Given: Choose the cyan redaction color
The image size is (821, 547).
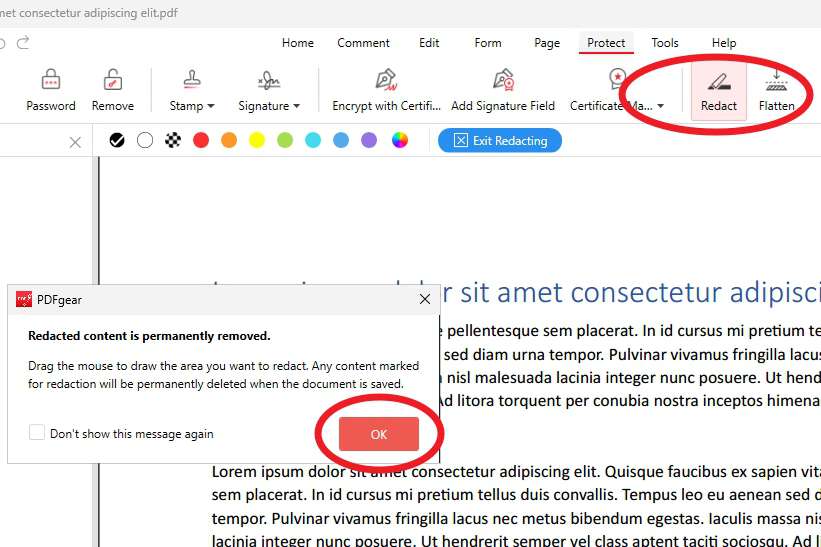Looking at the screenshot, I should click(313, 140).
